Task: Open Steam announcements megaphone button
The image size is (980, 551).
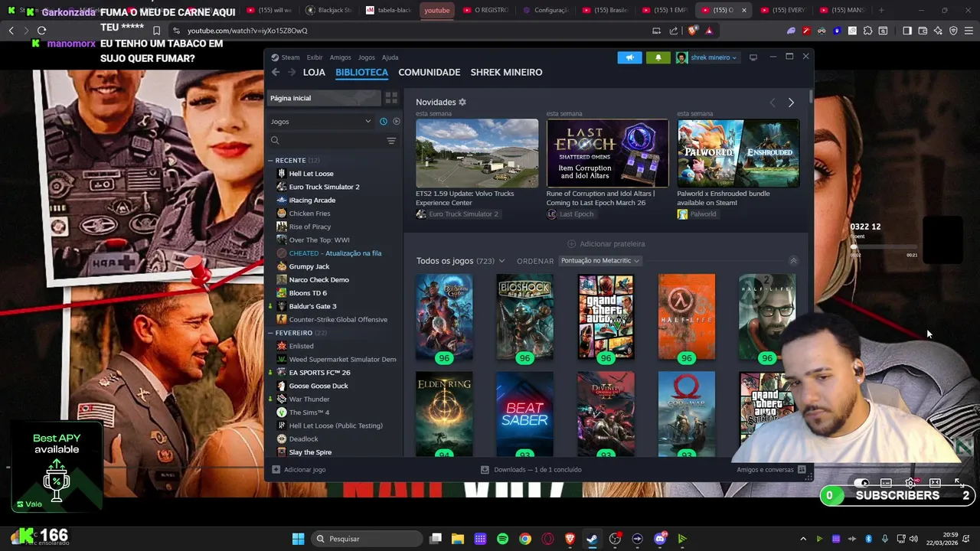Action: pos(629,57)
